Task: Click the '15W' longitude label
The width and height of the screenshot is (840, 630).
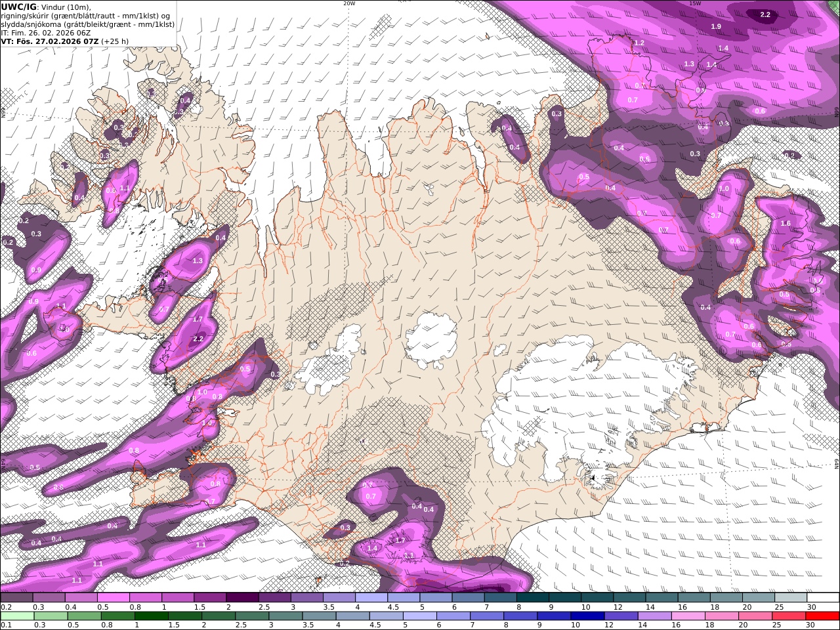Action: tap(695, 3)
